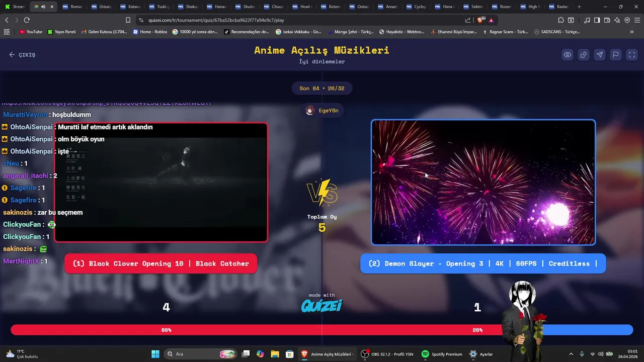The height and width of the screenshot is (362, 644).
Task: Open the weather widget showing 11°C
Action: pyautogui.click(x=21, y=354)
